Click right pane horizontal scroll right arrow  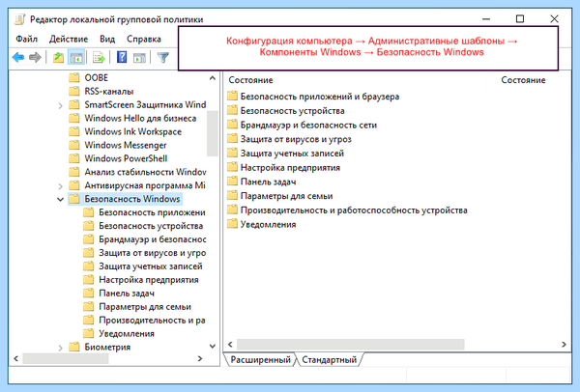(564, 345)
